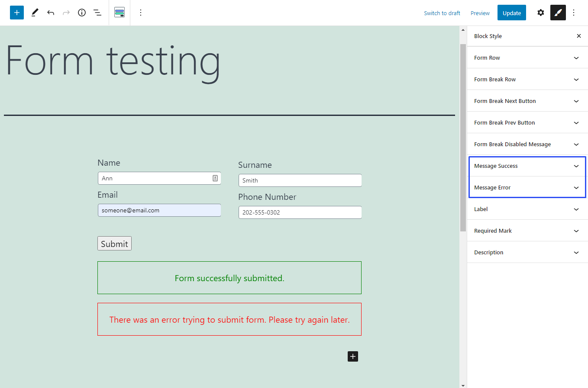Viewport: 588px width, 388px height.
Task: Close the Block Style panel
Action: pyautogui.click(x=579, y=36)
